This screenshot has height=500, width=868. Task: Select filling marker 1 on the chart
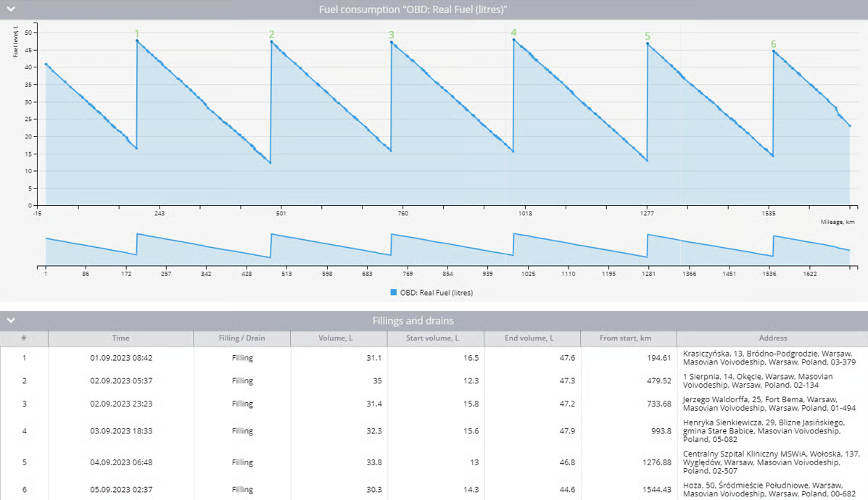click(x=137, y=34)
